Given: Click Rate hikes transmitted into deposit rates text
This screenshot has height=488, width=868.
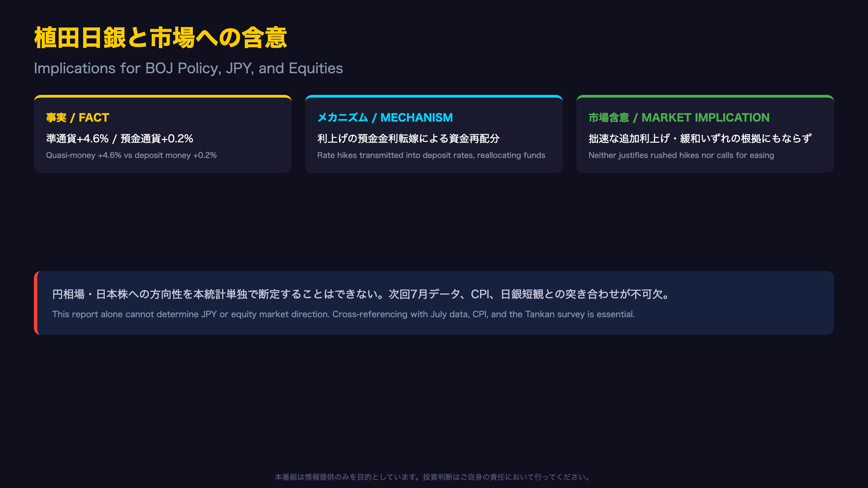Looking at the screenshot, I should (431, 155).
